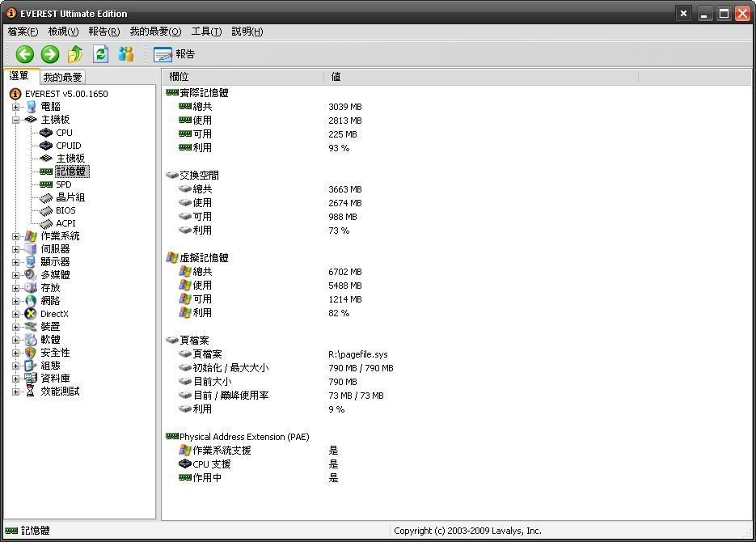
Task: Click the Lavalys copyright text in status bar
Action: [467, 531]
